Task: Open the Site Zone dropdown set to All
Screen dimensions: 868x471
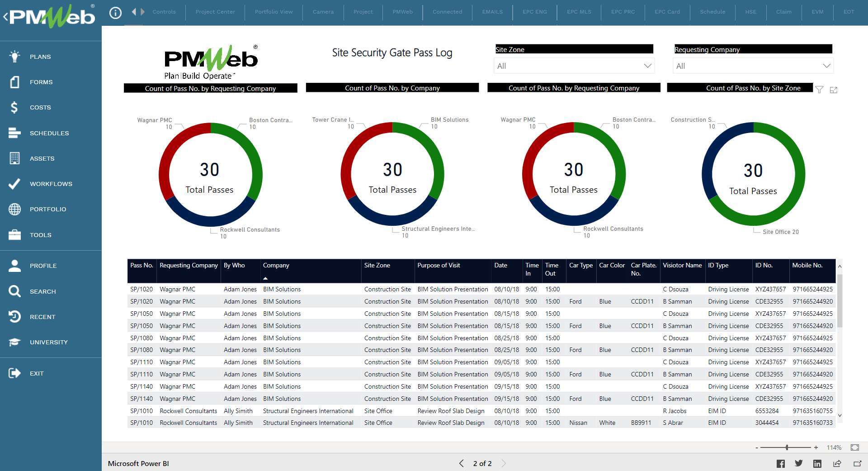Action: point(573,66)
